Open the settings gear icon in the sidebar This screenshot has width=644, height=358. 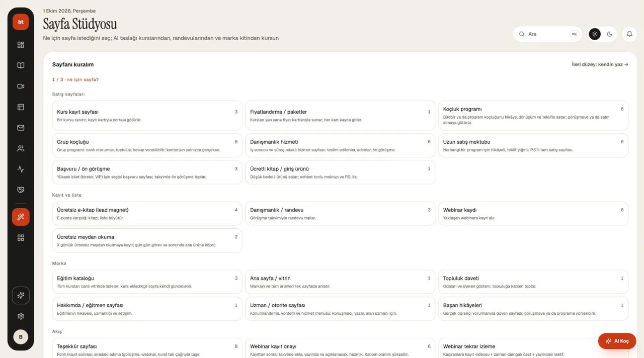(x=21, y=316)
